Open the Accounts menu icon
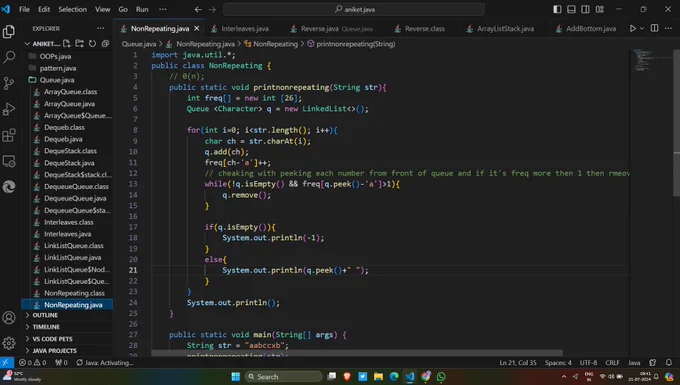Viewport: 680px width, 385px height. (9, 318)
